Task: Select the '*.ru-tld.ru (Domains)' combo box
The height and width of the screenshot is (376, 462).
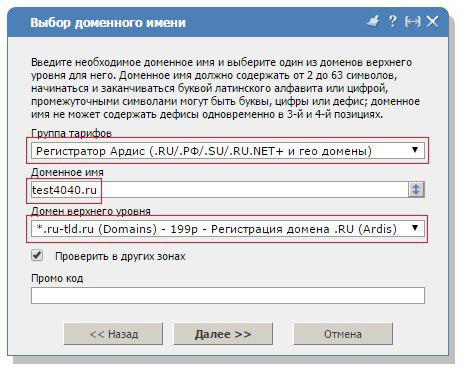Action: coord(228,229)
